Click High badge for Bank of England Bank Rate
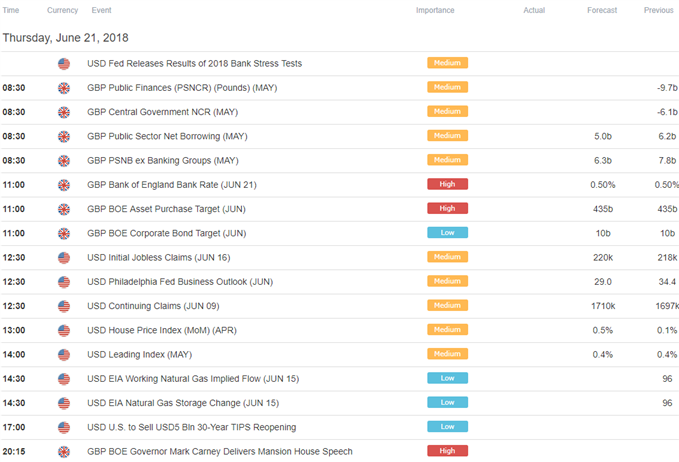This screenshot has width=679, height=462. click(x=447, y=184)
